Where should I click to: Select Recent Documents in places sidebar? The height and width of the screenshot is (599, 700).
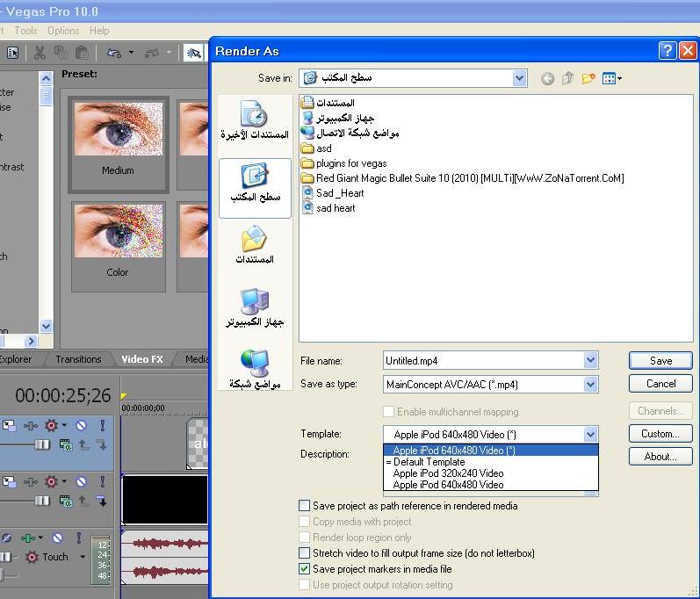(255, 119)
